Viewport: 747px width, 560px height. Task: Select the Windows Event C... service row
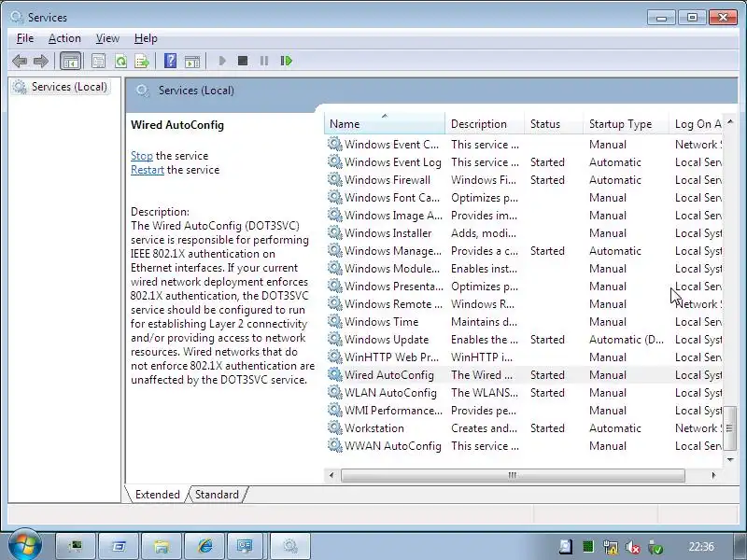click(524, 145)
